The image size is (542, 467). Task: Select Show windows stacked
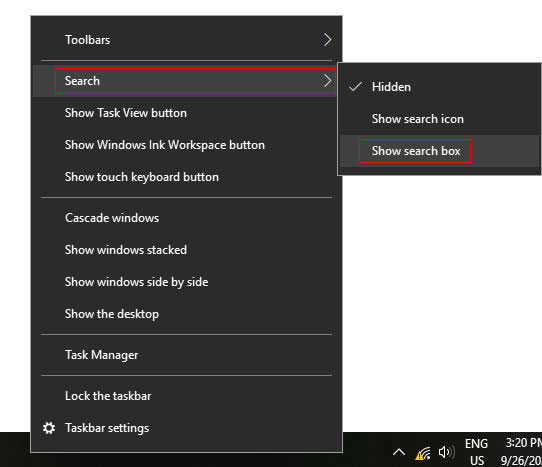coord(187,250)
